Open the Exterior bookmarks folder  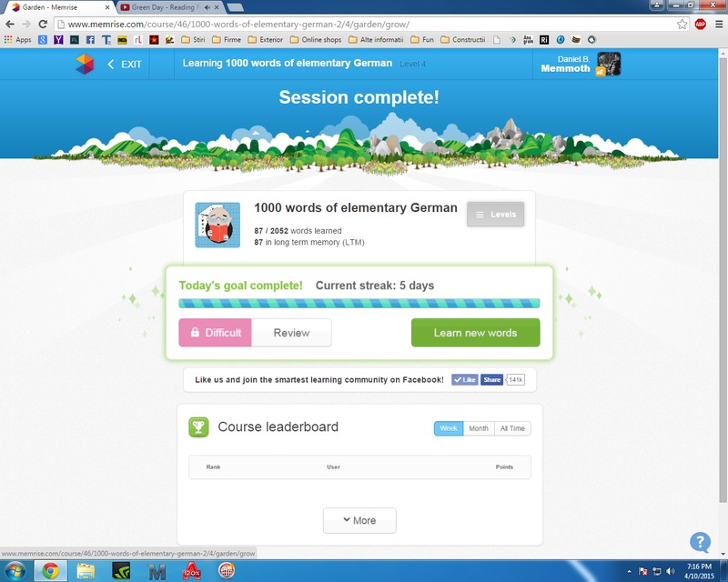pos(265,39)
